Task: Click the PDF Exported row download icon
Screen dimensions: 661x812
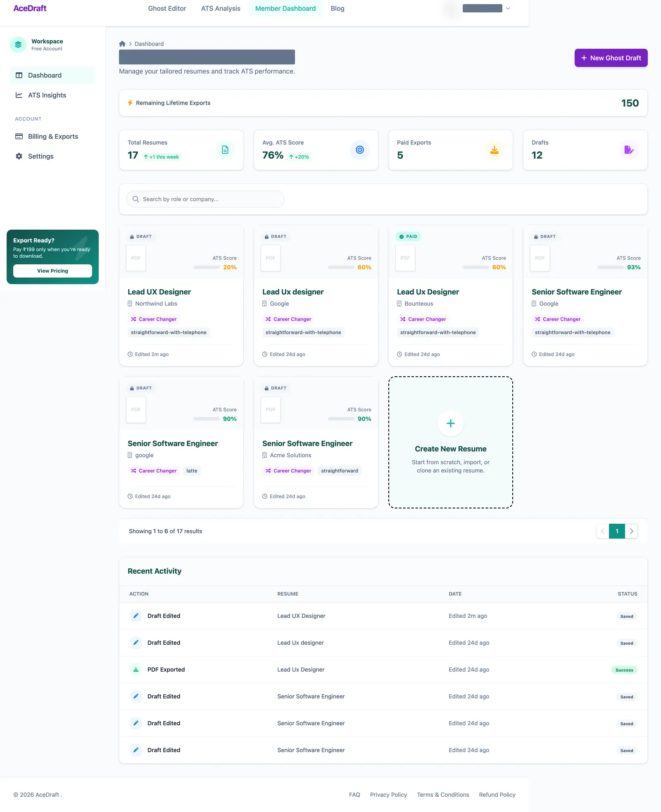Action: tap(136, 670)
